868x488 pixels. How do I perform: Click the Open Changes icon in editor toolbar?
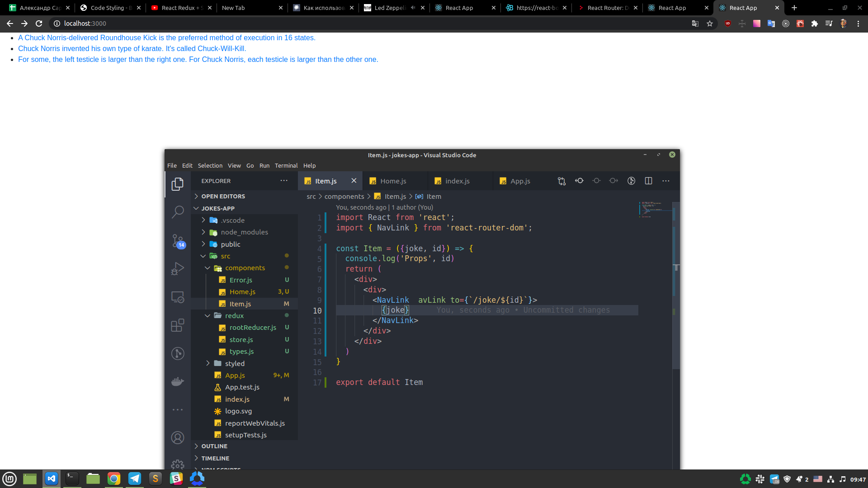[561, 181]
